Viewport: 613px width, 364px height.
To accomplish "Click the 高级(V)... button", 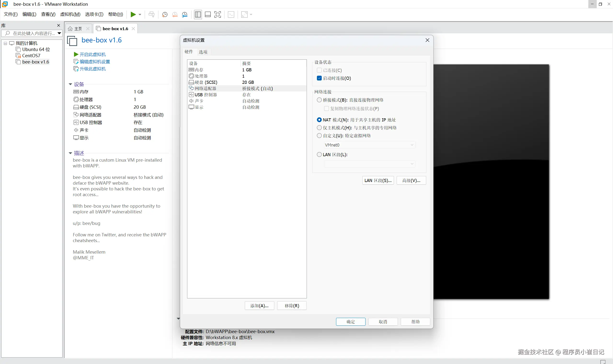I will [x=411, y=181].
